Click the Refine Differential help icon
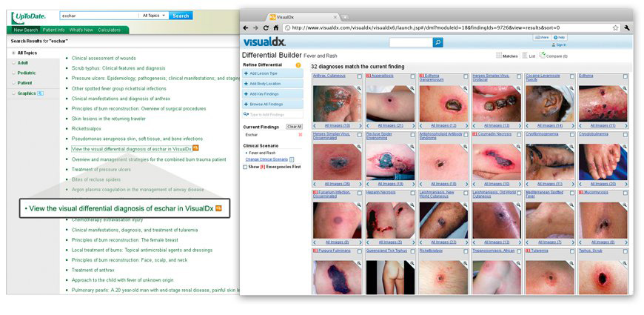Image resolution: width=644 pixels, height=315 pixels. [x=298, y=65]
